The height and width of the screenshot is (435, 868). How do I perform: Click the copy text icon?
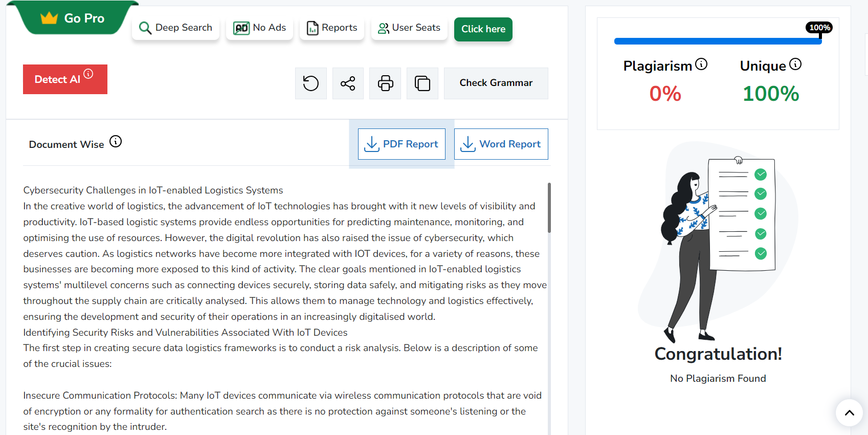(x=422, y=83)
